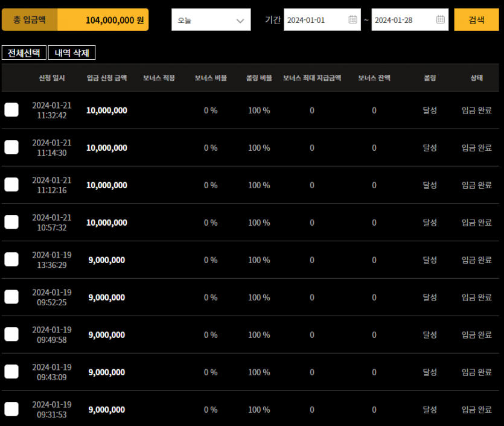Click 달성 rolling status in the 10:57:32 row

click(430, 222)
